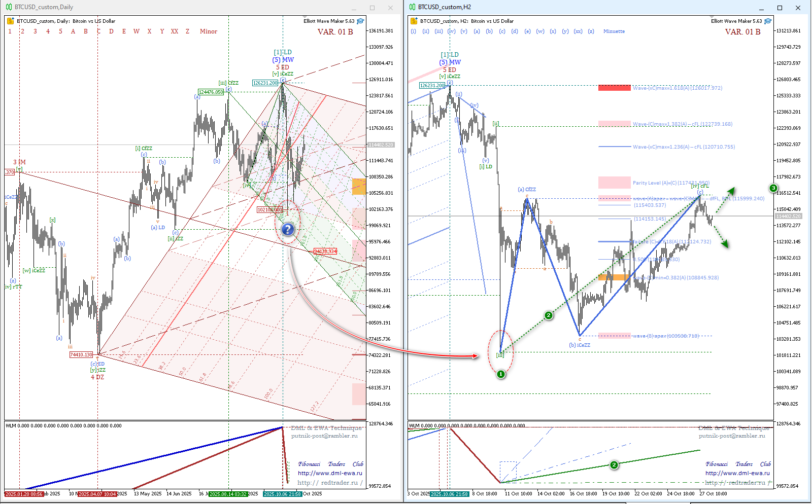The width and height of the screenshot is (812, 504).
Task: Select green circle marker number 3
Action: point(773,188)
